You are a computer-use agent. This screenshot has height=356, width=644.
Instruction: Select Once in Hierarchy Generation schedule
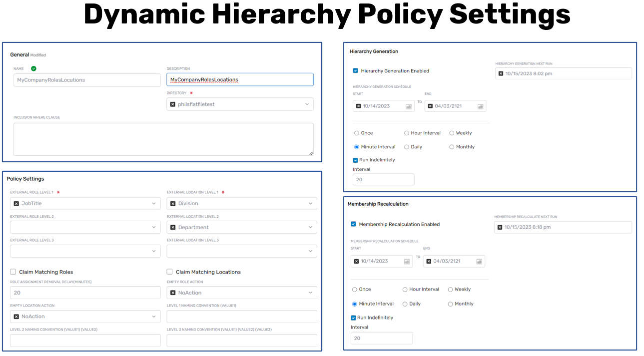356,133
